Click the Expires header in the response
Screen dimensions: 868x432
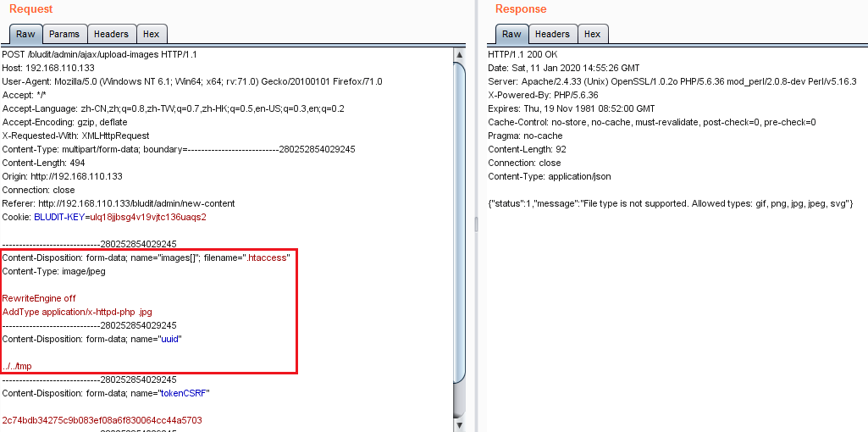(572, 108)
